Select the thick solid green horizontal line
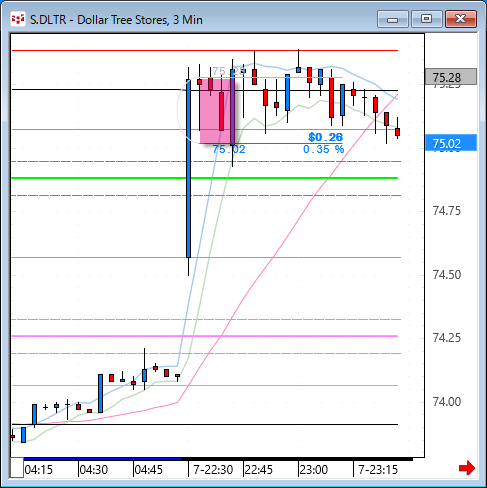The height and width of the screenshot is (488, 487). click(x=205, y=178)
